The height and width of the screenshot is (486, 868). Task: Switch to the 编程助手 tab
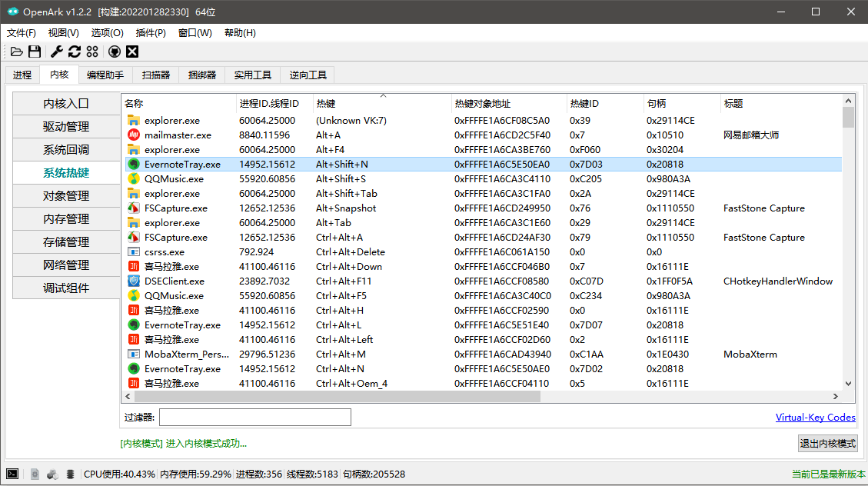(x=105, y=75)
